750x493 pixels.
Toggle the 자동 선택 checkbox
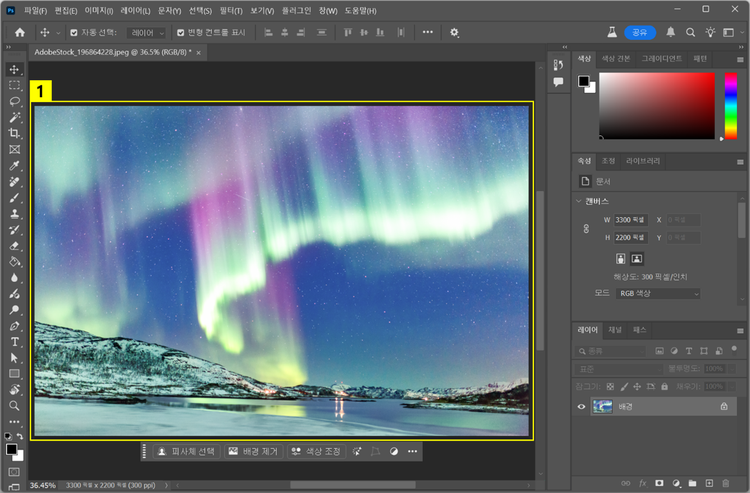point(73,32)
